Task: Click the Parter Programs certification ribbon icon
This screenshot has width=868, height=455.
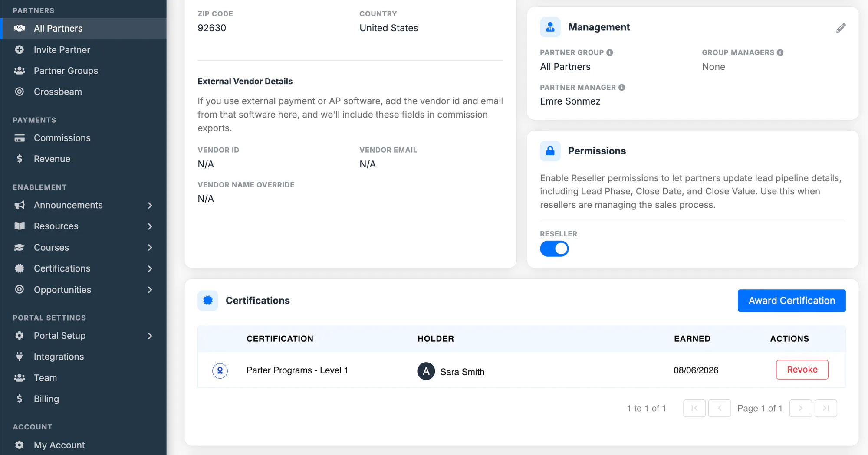Action: (220, 370)
